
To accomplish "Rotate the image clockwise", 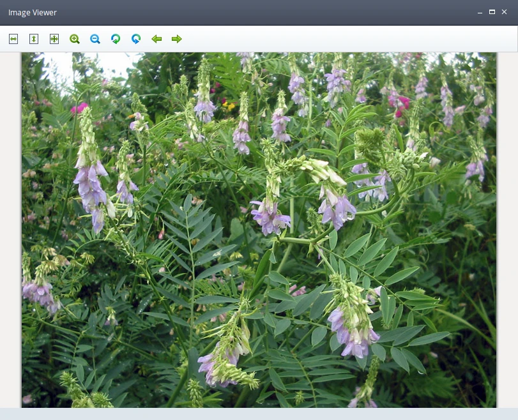I will tap(135, 39).
